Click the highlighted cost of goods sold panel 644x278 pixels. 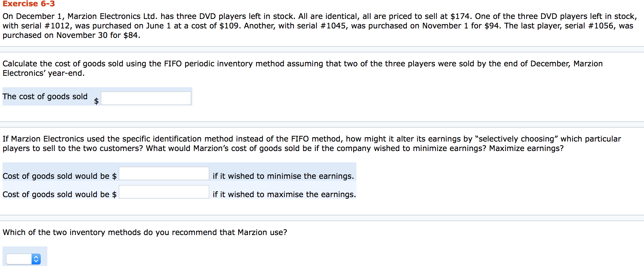(x=95, y=96)
